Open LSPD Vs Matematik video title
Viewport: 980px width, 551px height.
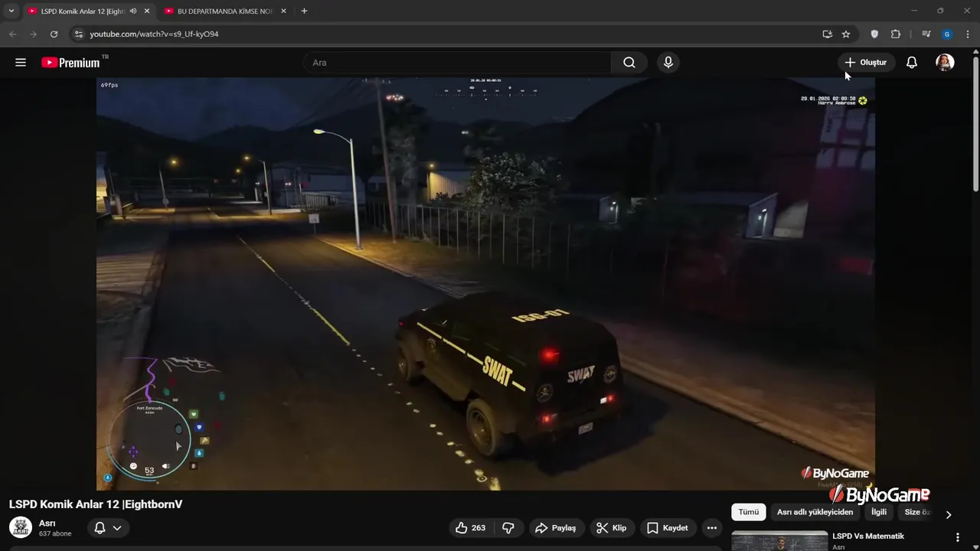[868, 536]
